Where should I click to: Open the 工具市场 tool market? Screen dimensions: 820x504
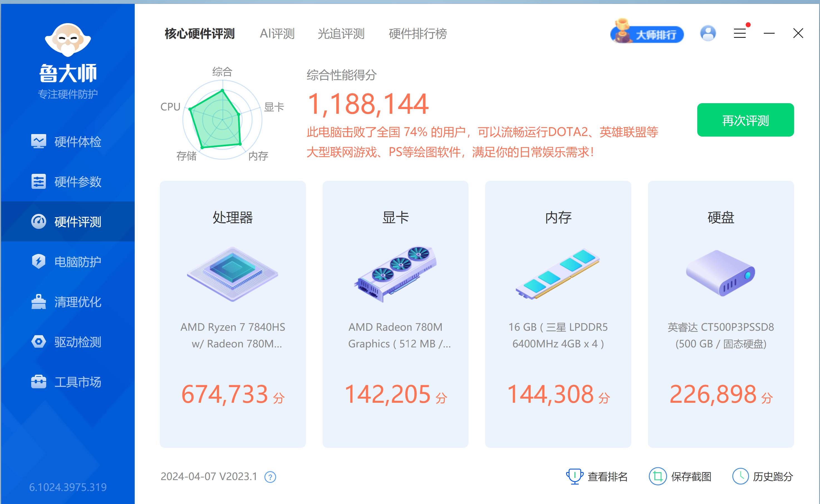click(x=78, y=382)
